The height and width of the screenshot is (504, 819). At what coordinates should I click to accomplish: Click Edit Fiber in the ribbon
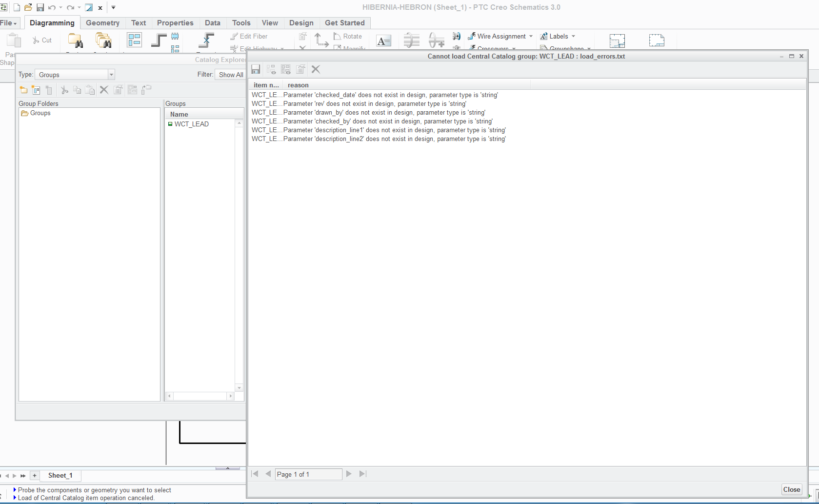tap(249, 36)
